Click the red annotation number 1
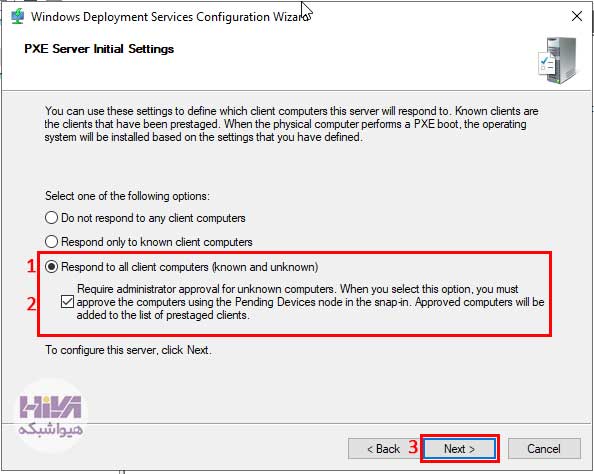The height and width of the screenshot is (474, 594). (x=31, y=266)
